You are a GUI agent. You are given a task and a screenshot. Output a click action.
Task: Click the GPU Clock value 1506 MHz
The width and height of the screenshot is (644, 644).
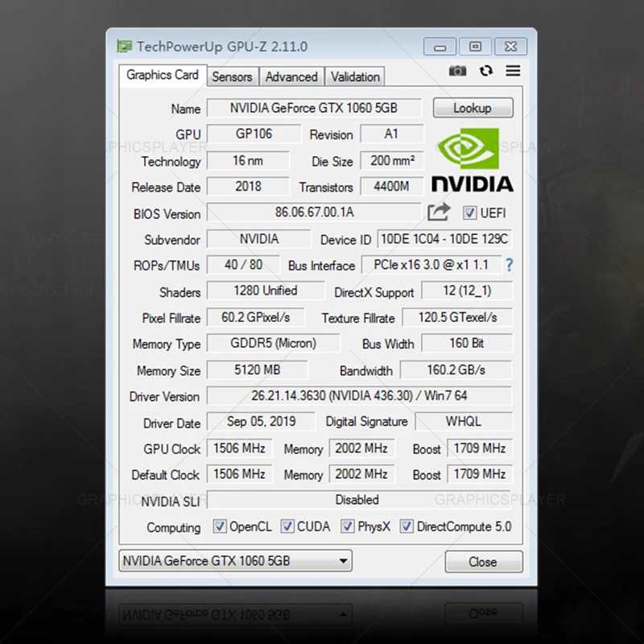[239, 448]
